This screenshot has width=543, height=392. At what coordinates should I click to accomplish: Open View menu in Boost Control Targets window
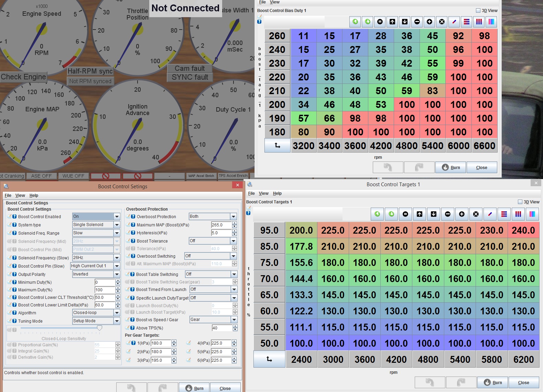(x=263, y=193)
